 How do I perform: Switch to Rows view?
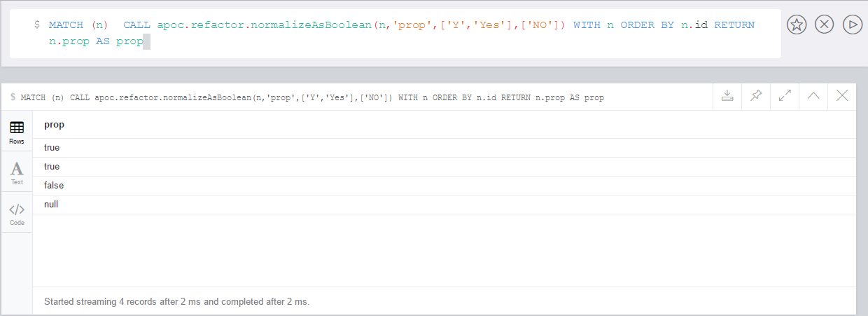(17, 132)
